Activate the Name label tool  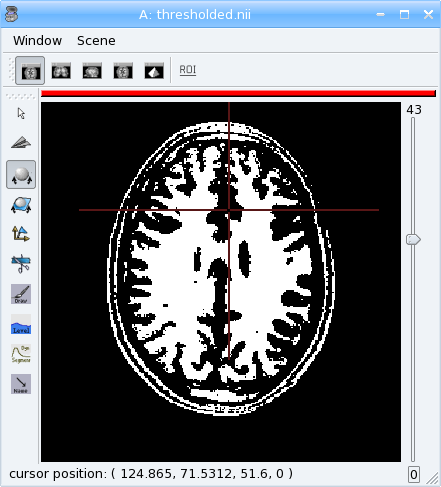[x=21, y=384]
